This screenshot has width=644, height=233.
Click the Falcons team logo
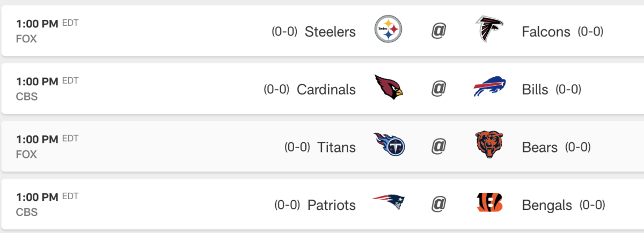click(x=489, y=31)
